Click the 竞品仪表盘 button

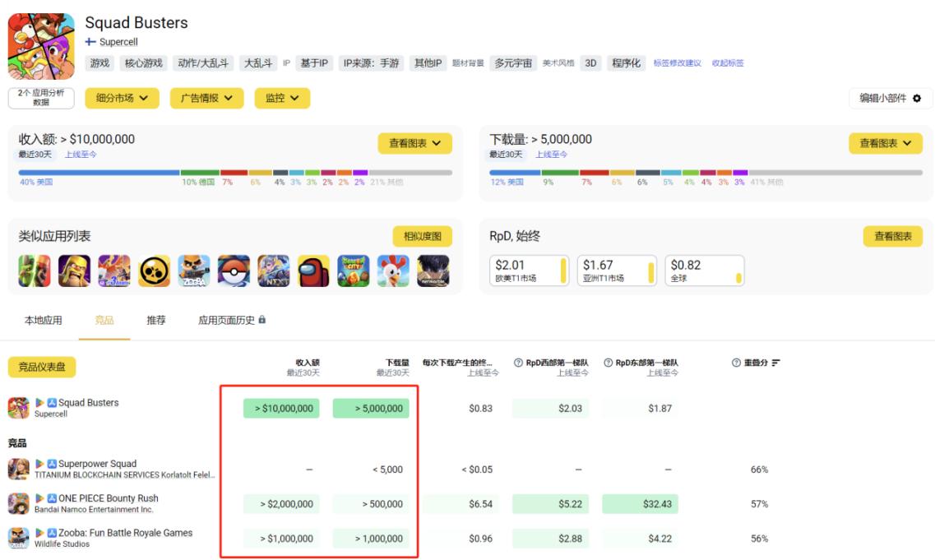(x=42, y=367)
